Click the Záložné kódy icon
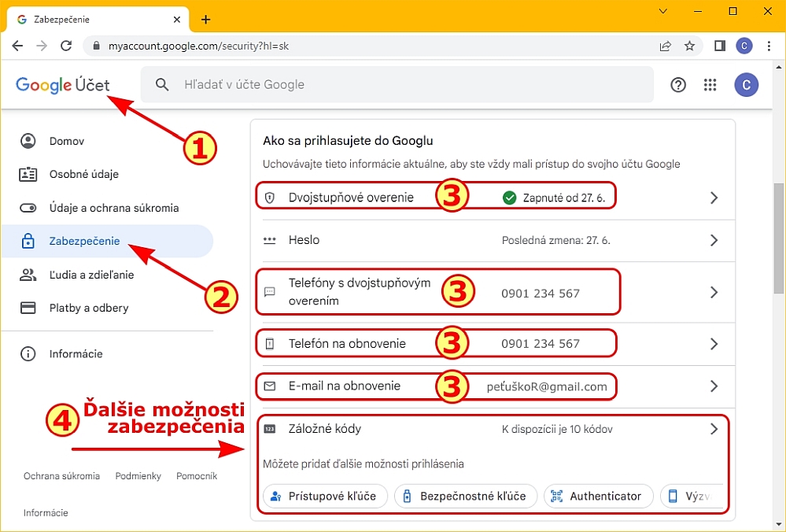The image size is (786, 532). (x=270, y=429)
